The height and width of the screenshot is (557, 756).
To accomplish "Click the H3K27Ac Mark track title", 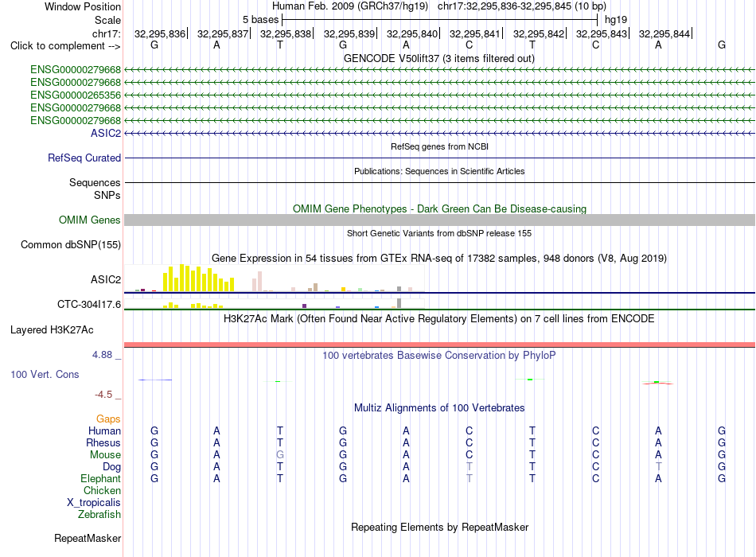I will click(x=438, y=319).
